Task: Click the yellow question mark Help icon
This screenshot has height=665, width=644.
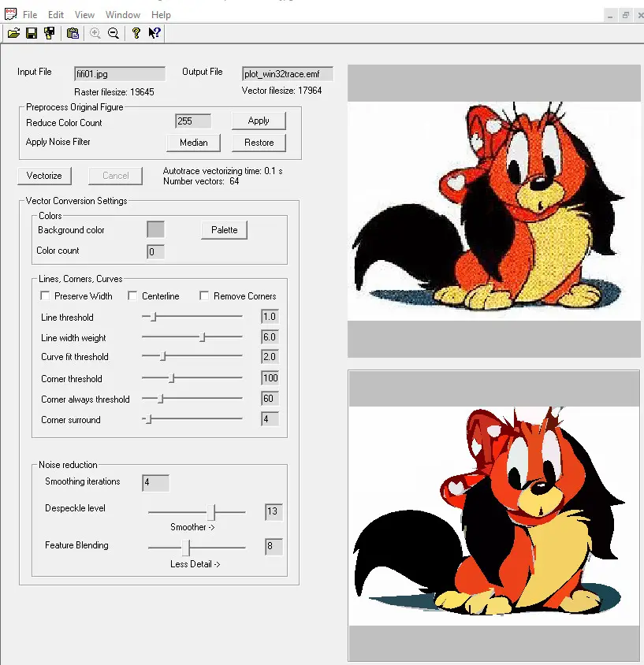Action: pos(136,33)
